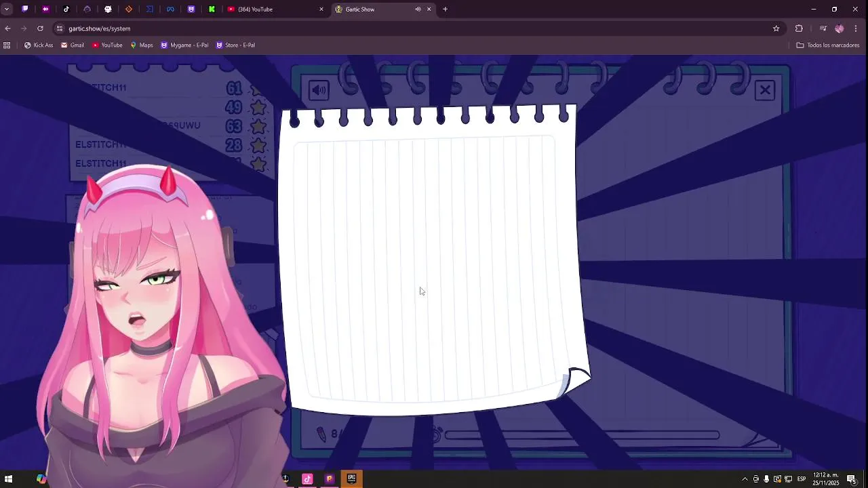Click the address bar showing gartic.show/es/system
Image resolution: width=868 pixels, height=488 pixels.
pyautogui.click(x=419, y=28)
